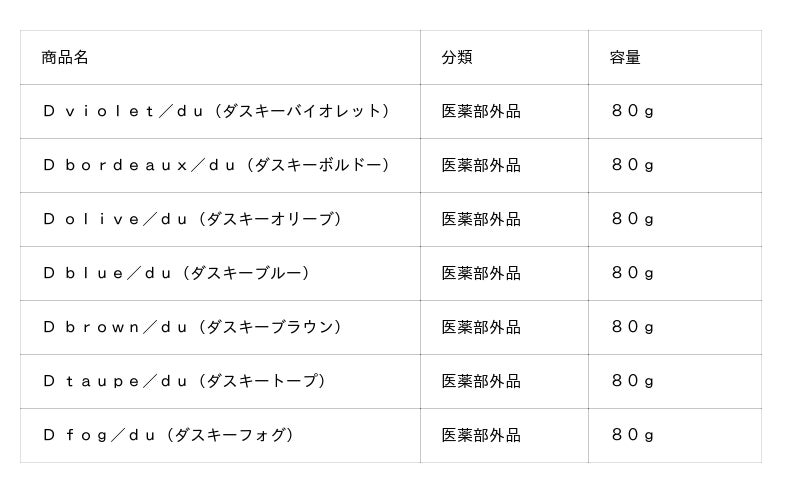
Task: Select the D violet/du product name
Action: coord(216,111)
